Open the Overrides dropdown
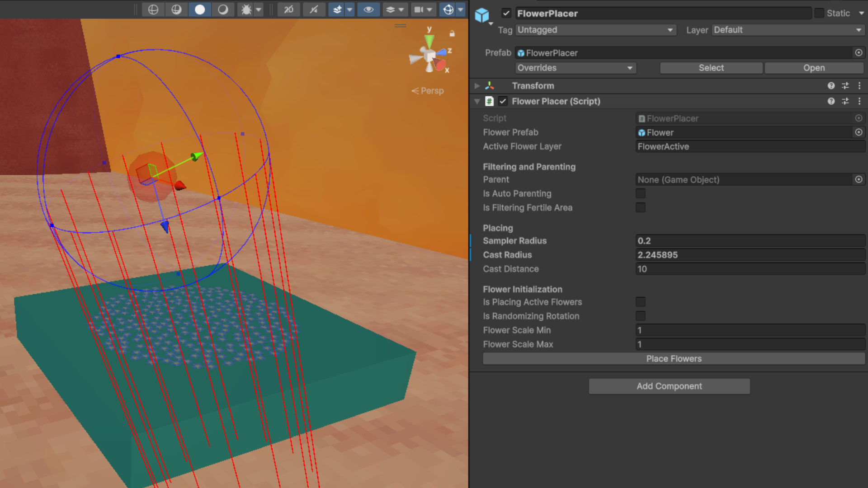This screenshot has height=488, width=868. coord(576,68)
